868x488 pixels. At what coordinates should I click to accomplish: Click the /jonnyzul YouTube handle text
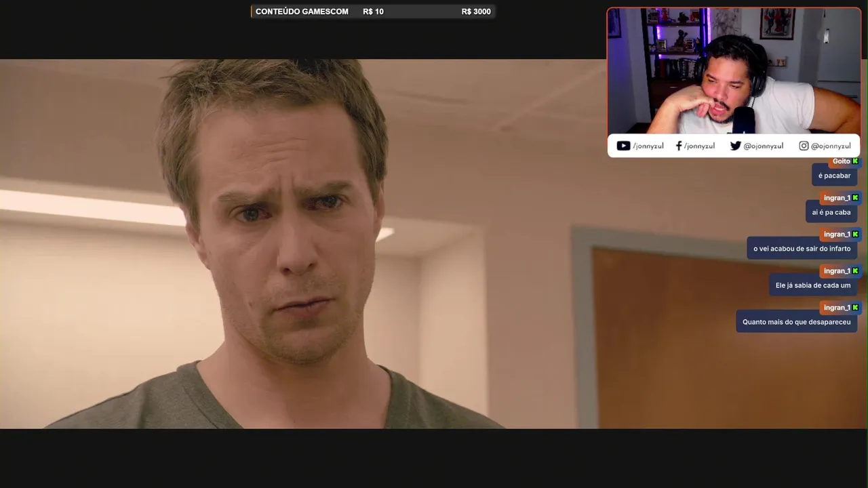pos(648,146)
